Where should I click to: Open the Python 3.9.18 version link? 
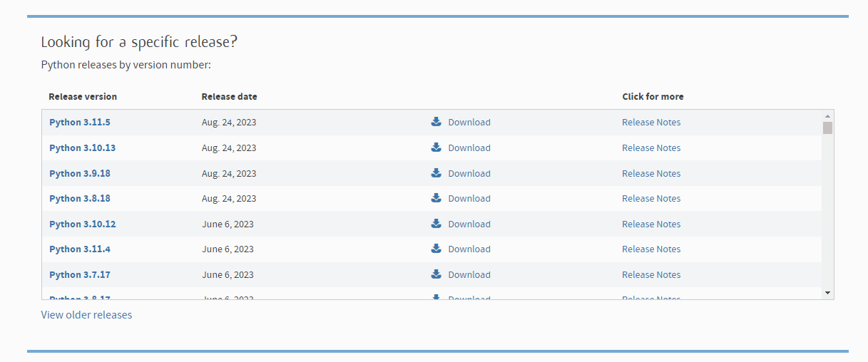(80, 173)
